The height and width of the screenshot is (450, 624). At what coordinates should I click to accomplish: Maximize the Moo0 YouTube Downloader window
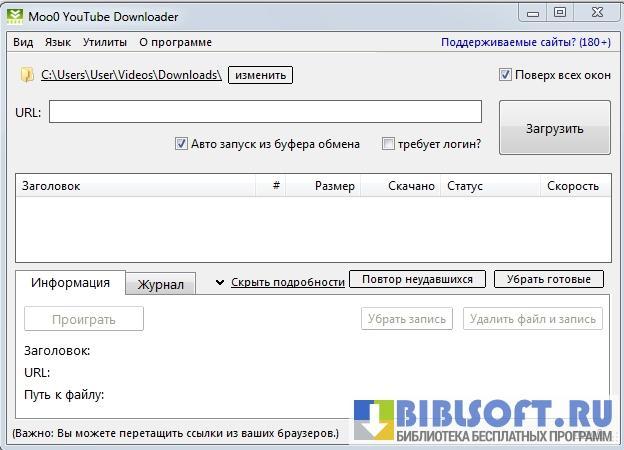pos(559,12)
